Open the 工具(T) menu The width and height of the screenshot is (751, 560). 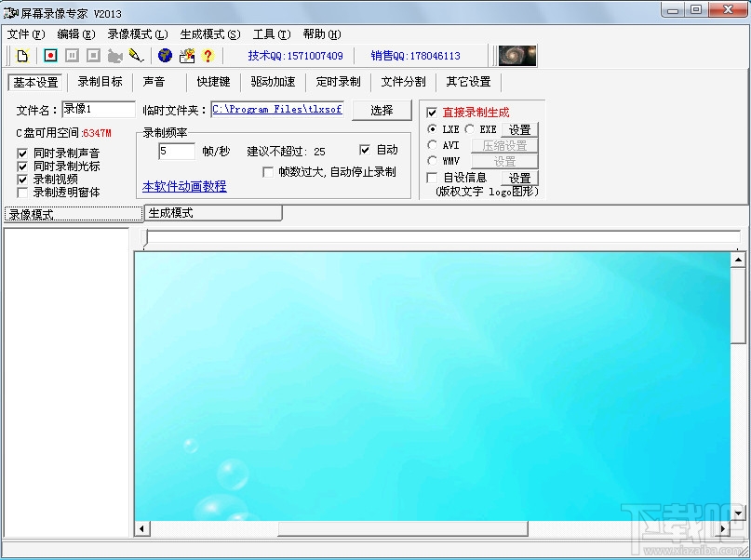click(x=272, y=34)
